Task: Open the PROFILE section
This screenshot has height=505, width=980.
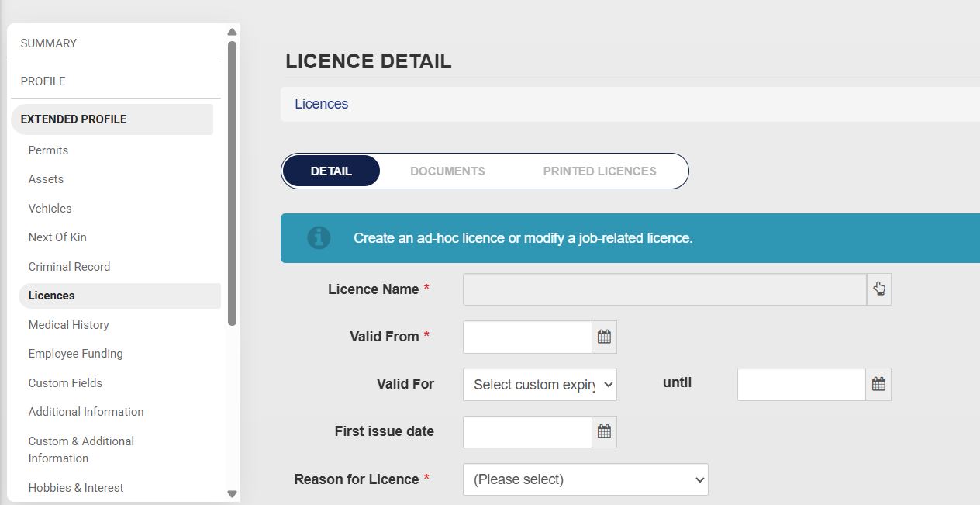Action: pyautogui.click(x=43, y=81)
